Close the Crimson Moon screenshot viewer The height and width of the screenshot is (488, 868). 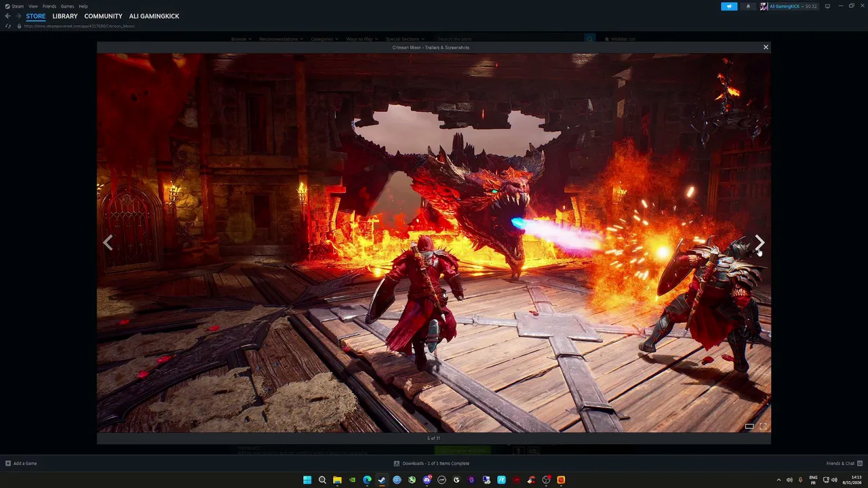coord(766,47)
